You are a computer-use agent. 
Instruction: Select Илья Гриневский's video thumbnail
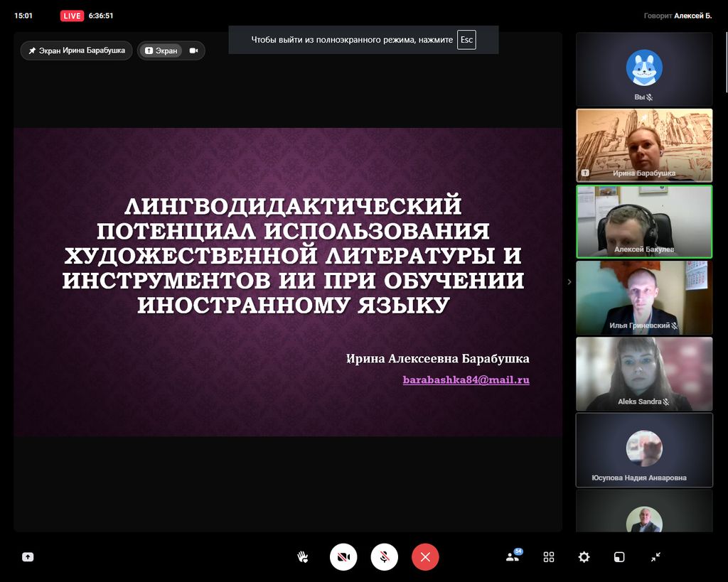point(644,297)
